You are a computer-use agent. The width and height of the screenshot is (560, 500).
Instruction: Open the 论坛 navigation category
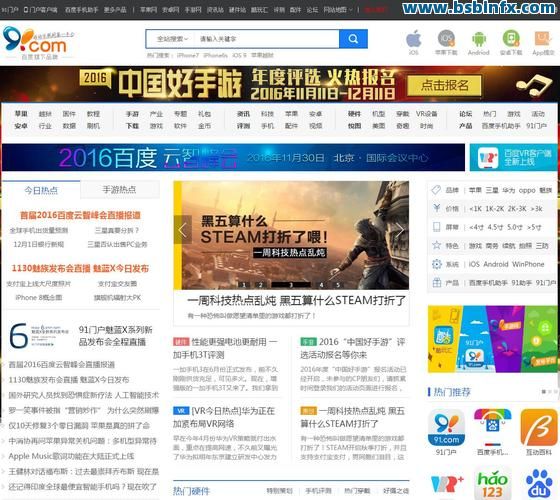(465, 114)
